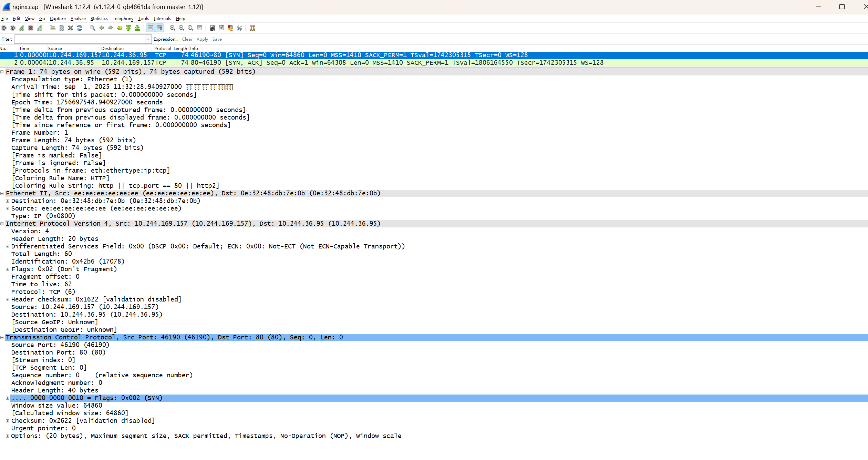Open the Capture menu
Viewport: 868px width, 460px height.
[x=58, y=19]
